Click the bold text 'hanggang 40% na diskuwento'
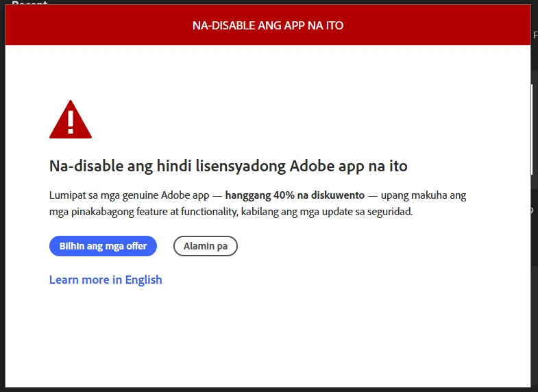The height and width of the screenshot is (392, 538). pyautogui.click(x=295, y=195)
